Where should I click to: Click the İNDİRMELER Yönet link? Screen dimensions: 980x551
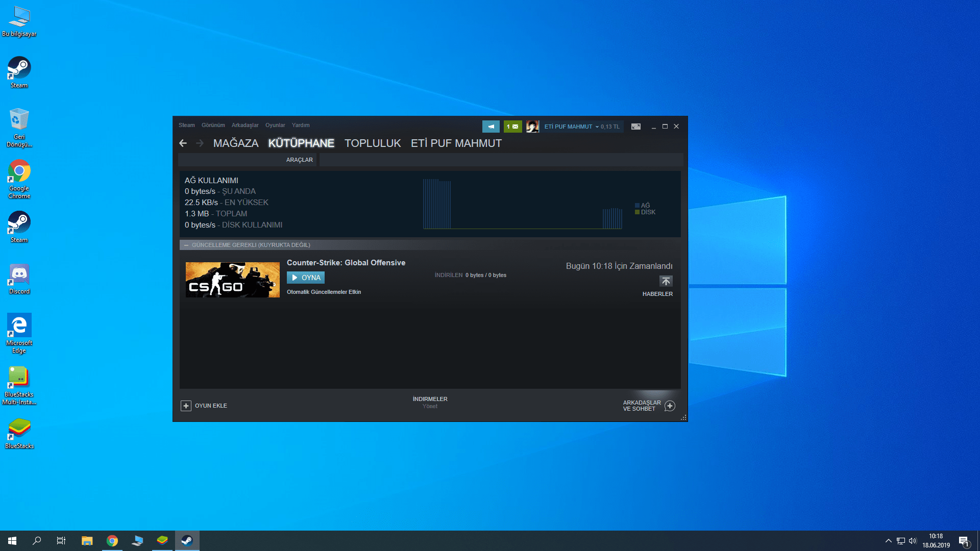430,403
